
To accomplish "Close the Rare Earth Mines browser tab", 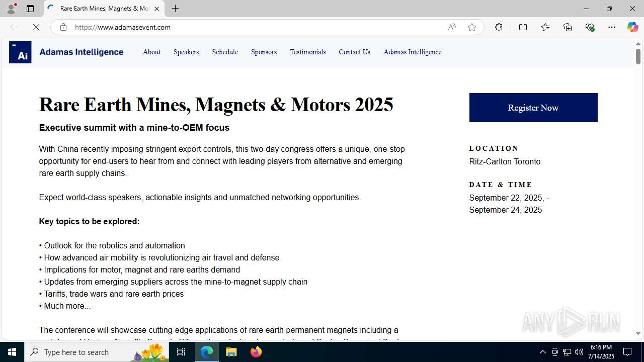I will click(156, 9).
